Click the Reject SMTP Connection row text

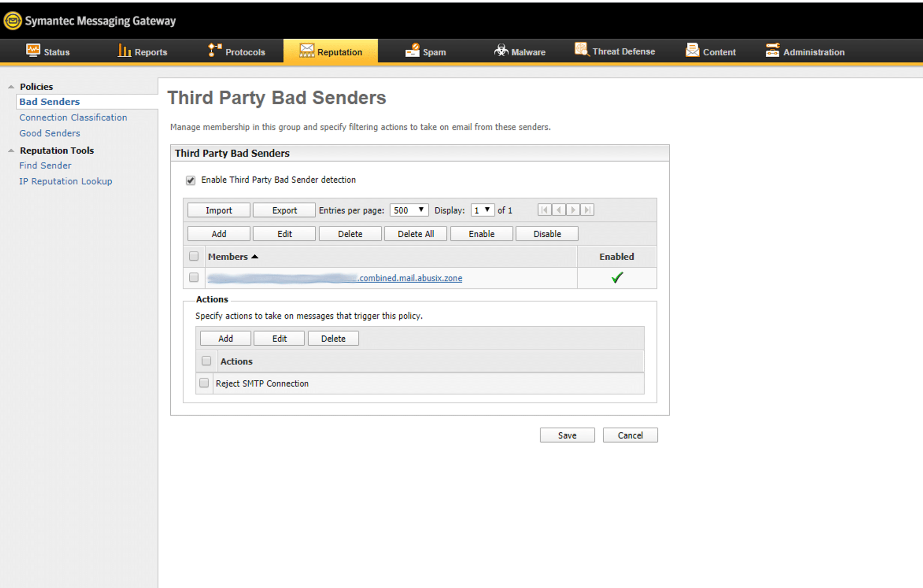pos(262,384)
